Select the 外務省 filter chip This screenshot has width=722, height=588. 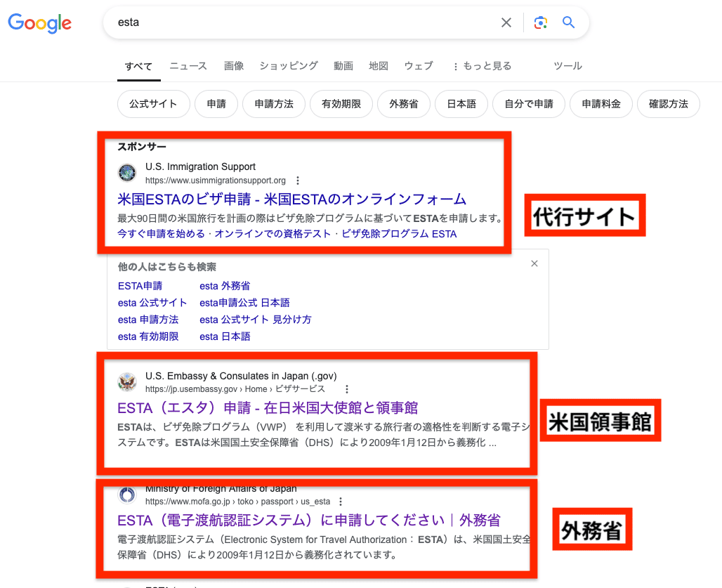click(404, 104)
